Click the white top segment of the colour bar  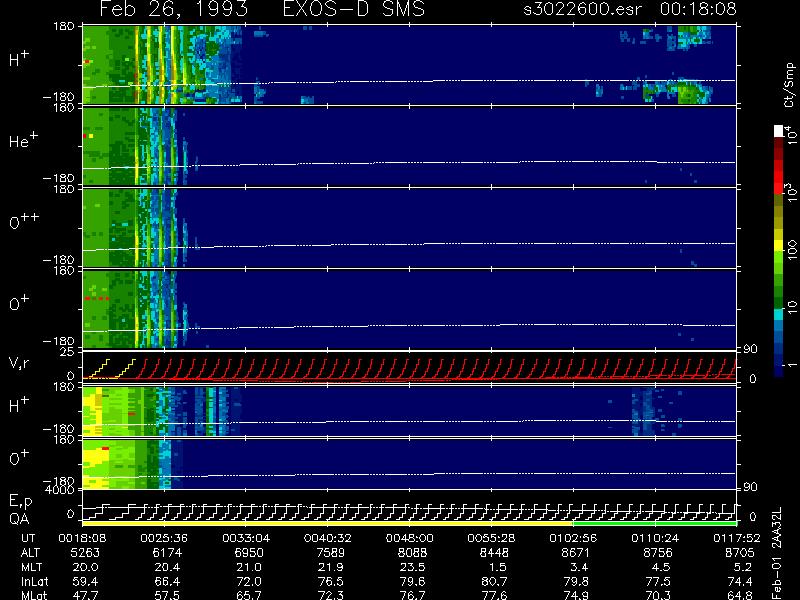coord(779,131)
